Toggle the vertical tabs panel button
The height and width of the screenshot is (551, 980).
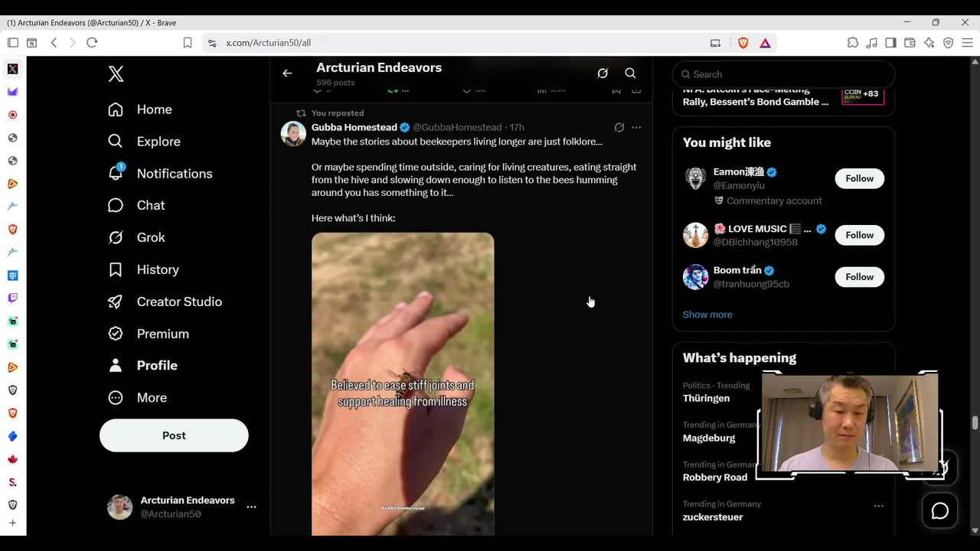click(13, 43)
